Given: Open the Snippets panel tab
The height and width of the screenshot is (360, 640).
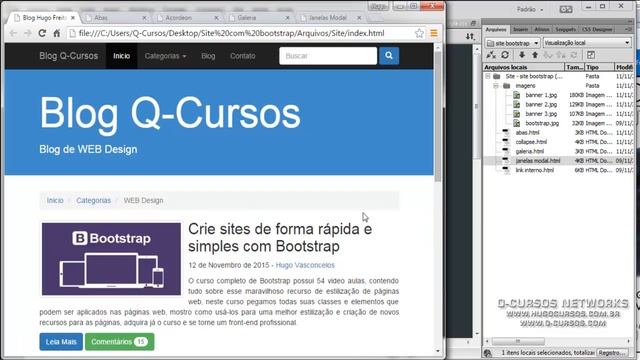Looking at the screenshot, I should (565, 29).
